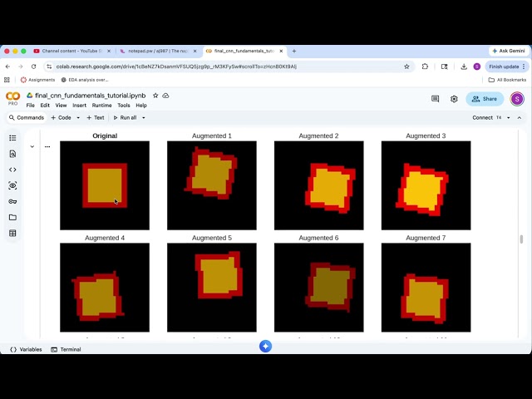
Task: Reload the page with the refresh icon
Action: pos(33,66)
